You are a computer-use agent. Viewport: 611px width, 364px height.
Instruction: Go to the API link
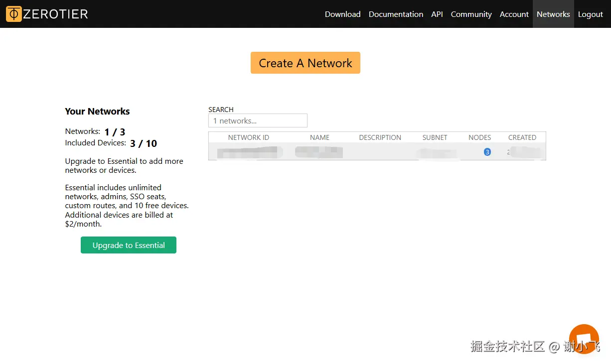point(437,14)
